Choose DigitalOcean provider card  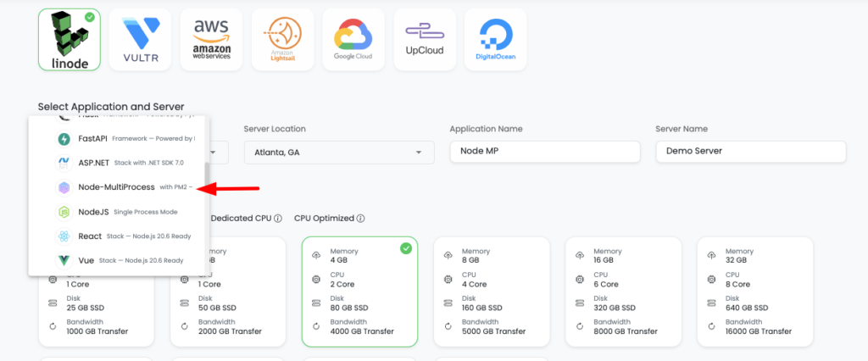(x=495, y=40)
